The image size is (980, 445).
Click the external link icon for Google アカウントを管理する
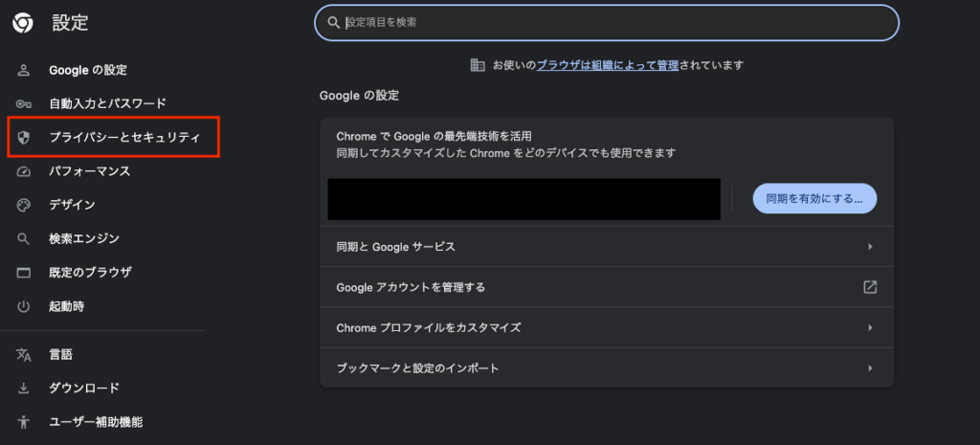click(870, 287)
